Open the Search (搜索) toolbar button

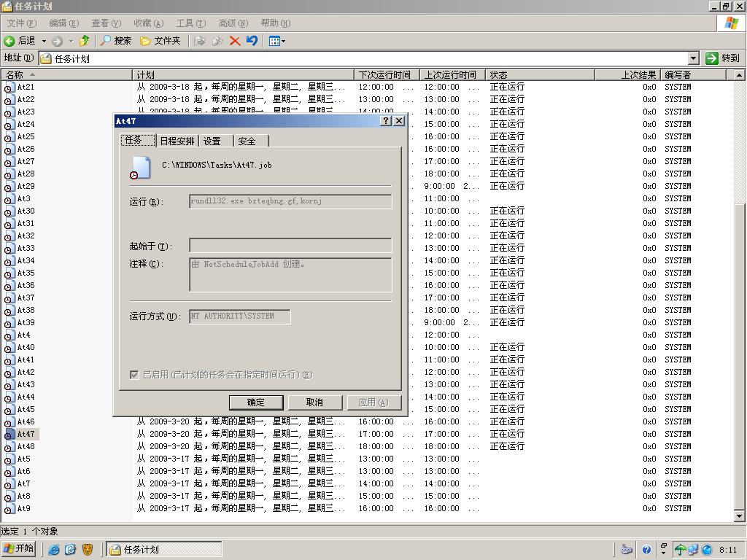(x=116, y=41)
